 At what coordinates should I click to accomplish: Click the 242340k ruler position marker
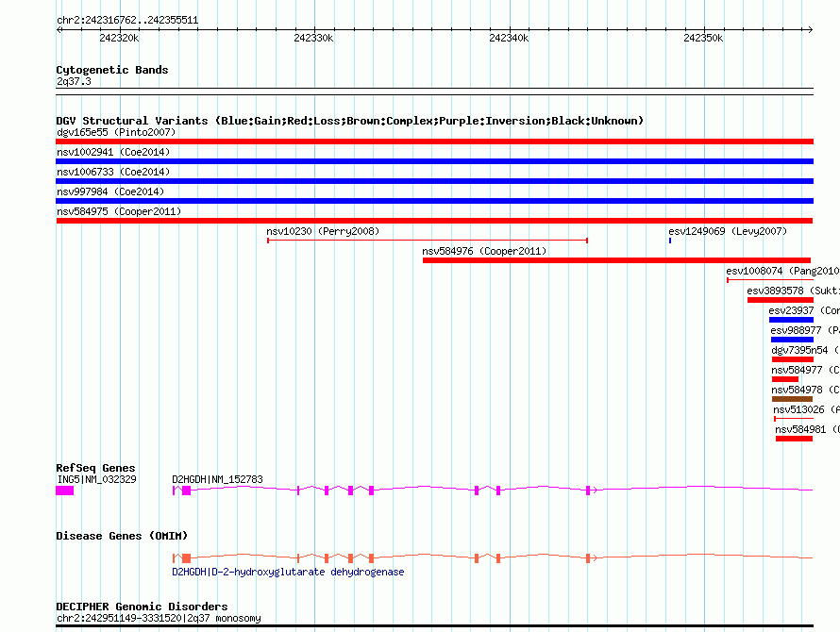509,38
